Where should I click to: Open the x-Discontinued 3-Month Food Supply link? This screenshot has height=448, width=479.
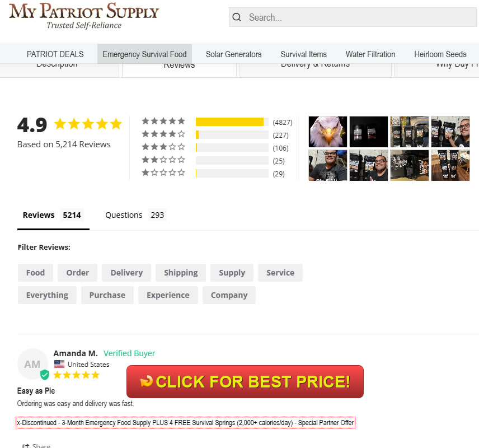(x=185, y=423)
